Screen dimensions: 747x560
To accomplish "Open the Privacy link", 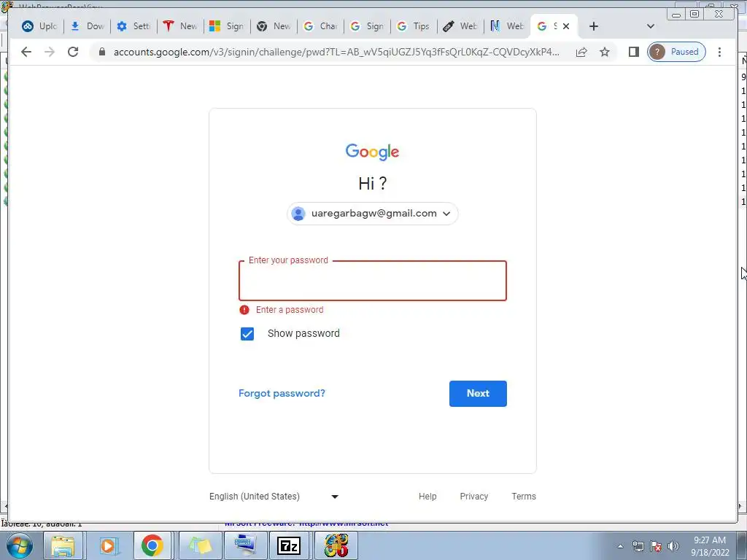I will [x=473, y=496].
